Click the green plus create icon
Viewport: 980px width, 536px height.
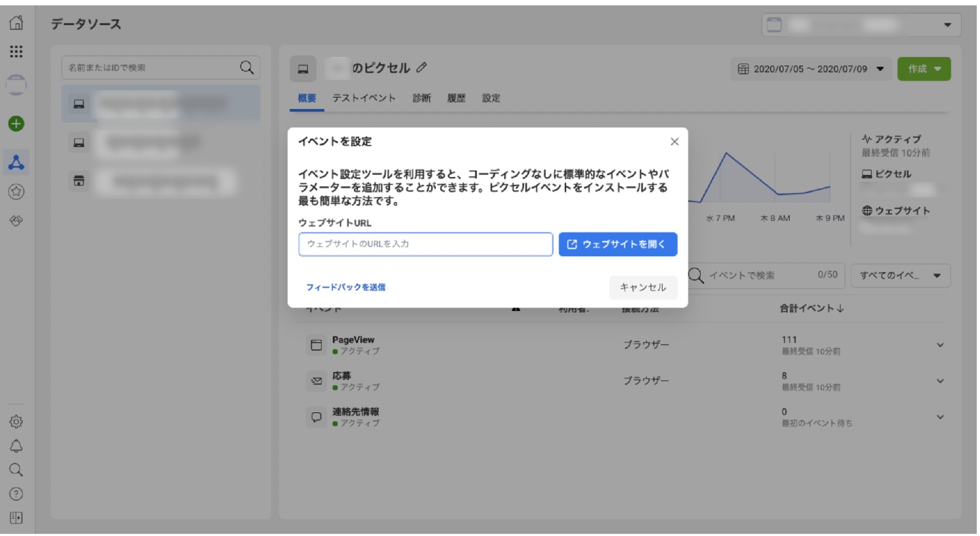pos(16,124)
